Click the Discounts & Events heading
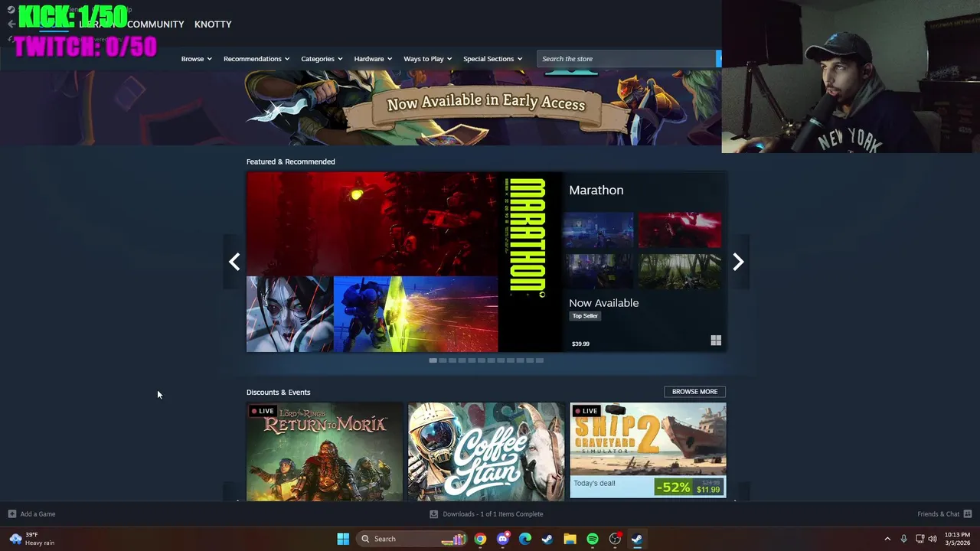 tap(279, 392)
